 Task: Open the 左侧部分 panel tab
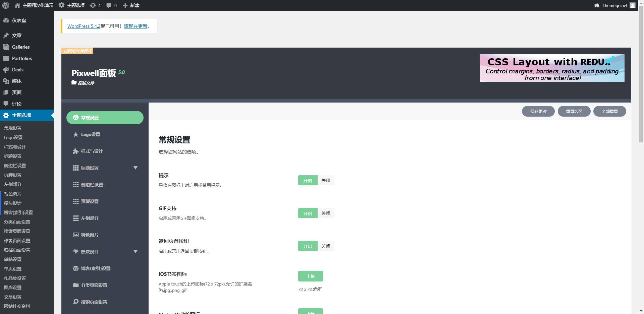[105, 218]
